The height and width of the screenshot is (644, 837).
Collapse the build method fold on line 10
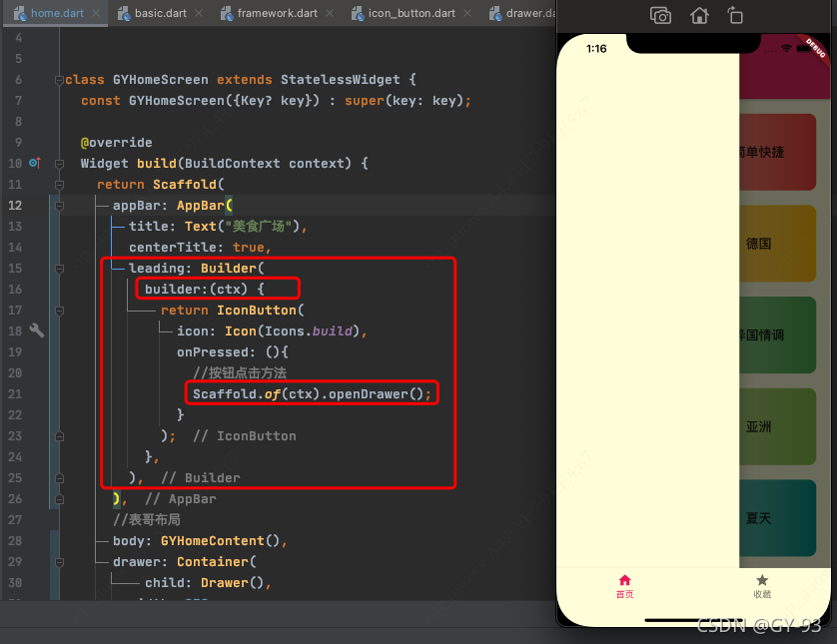tap(59, 164)
